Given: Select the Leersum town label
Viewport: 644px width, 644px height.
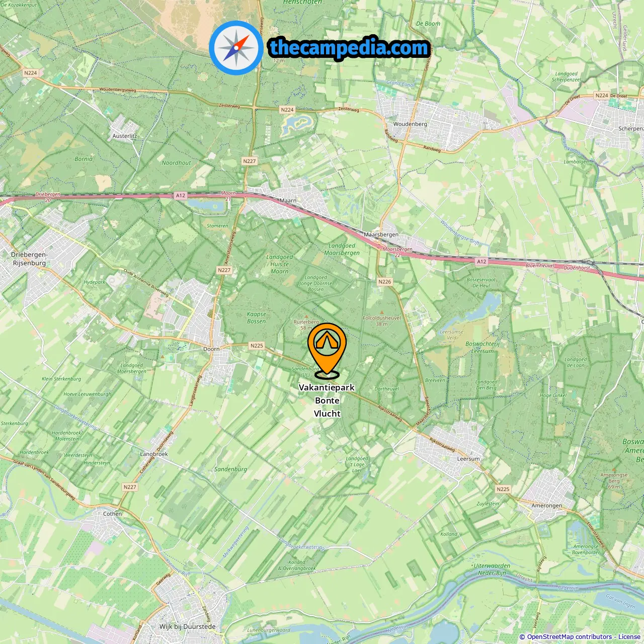Looking at the screenshot, I should pyautogui.click(x=468, y=459).
